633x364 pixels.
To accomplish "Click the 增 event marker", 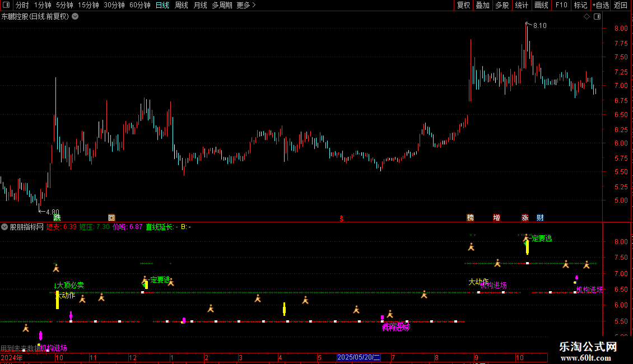I will point(496,217).
